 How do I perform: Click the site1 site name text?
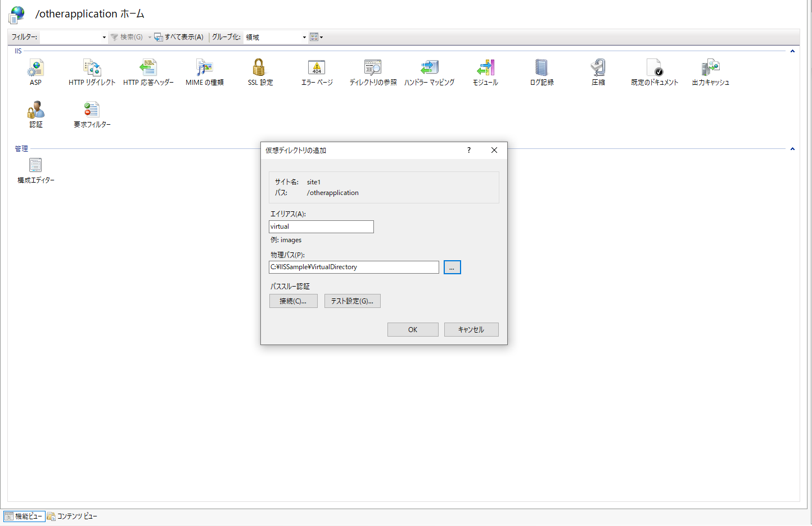pos(314,182)
